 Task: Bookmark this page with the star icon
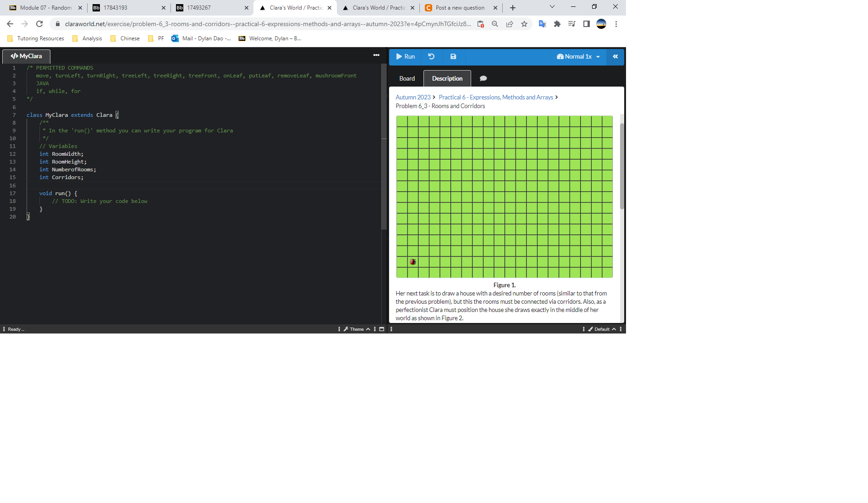click(x=524, y=24)
